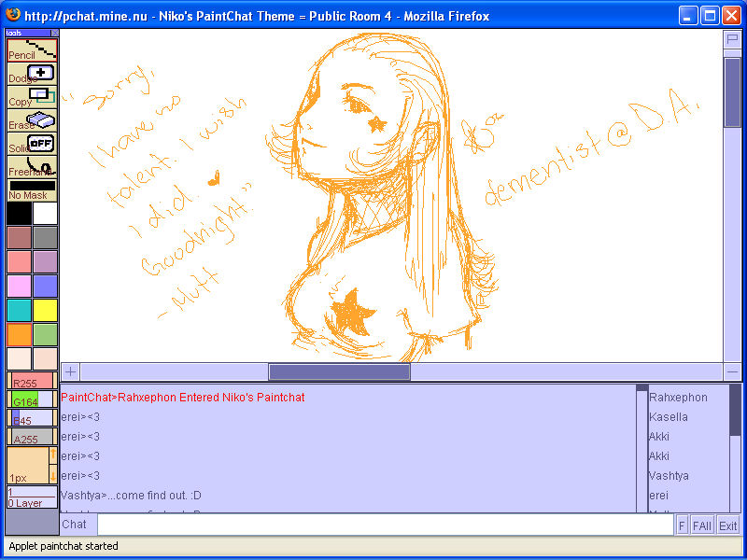Click the Vashtya come find out message
This screenshot has height=560, width=747.
[x=131, y=496]
